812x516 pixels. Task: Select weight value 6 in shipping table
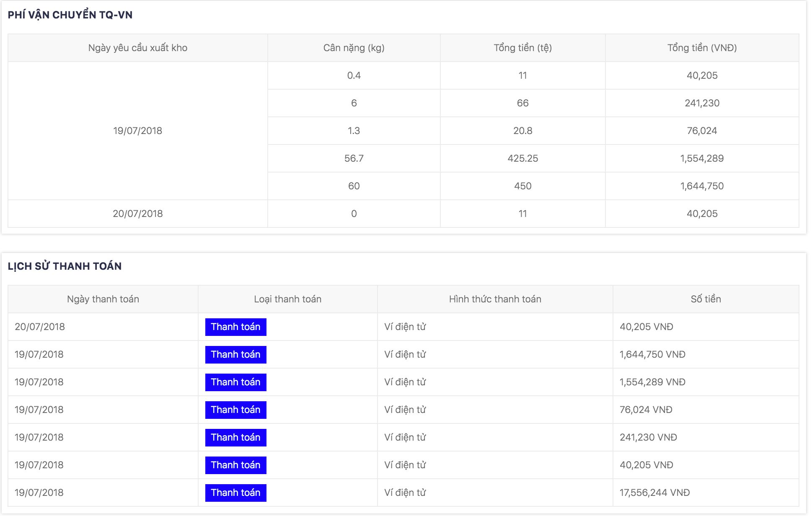(354, 103)
